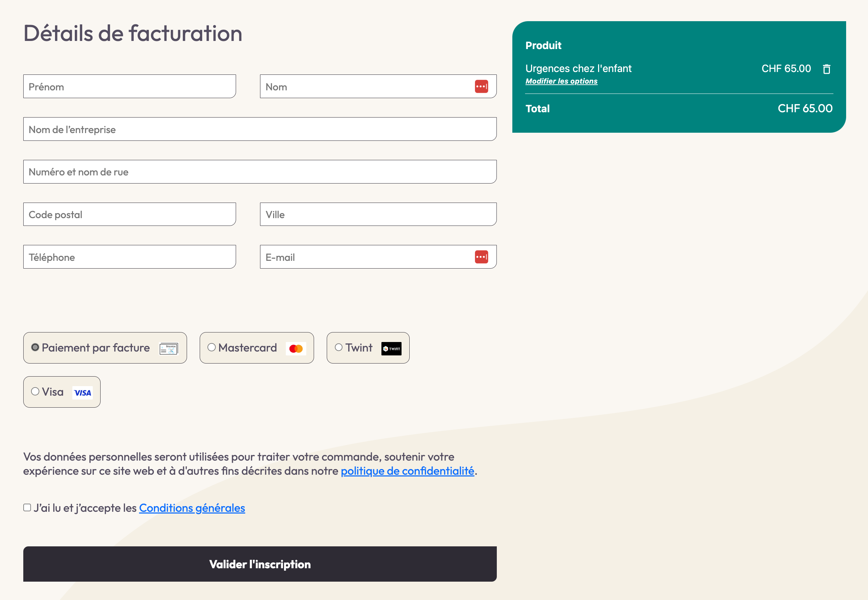868x600 pixels.
Task: Accept the Conditions générales checkbox
Action: 27,508
